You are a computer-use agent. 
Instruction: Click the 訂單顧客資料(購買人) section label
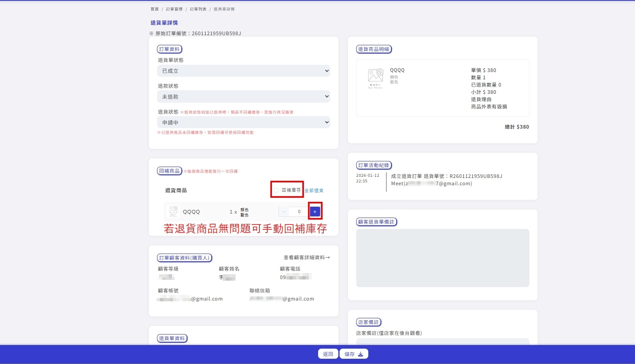coord(185,258)
